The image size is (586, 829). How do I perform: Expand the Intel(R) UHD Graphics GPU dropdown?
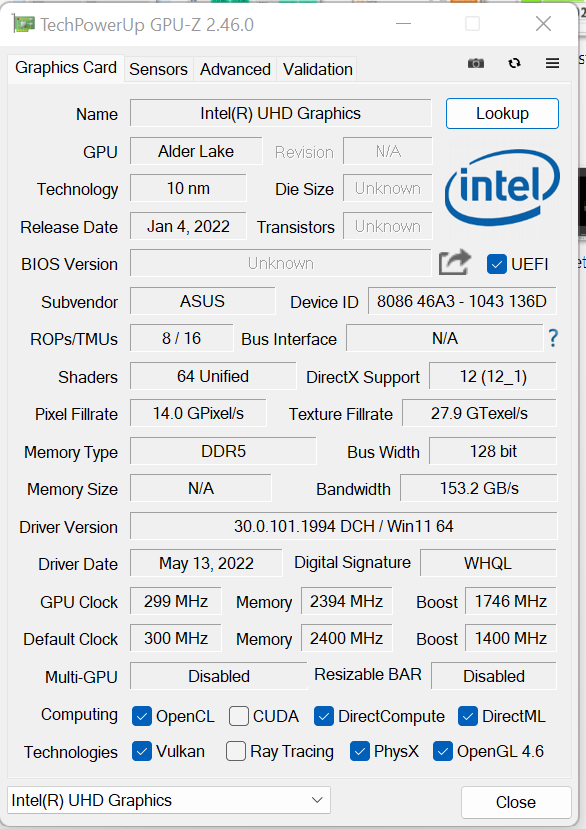pos(169,800)
